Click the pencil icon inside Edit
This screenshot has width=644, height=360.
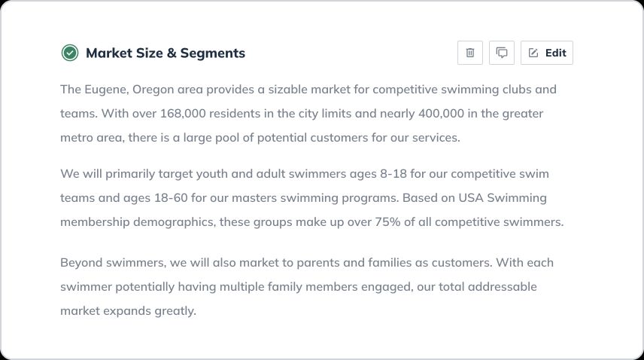tap(533, 53)
